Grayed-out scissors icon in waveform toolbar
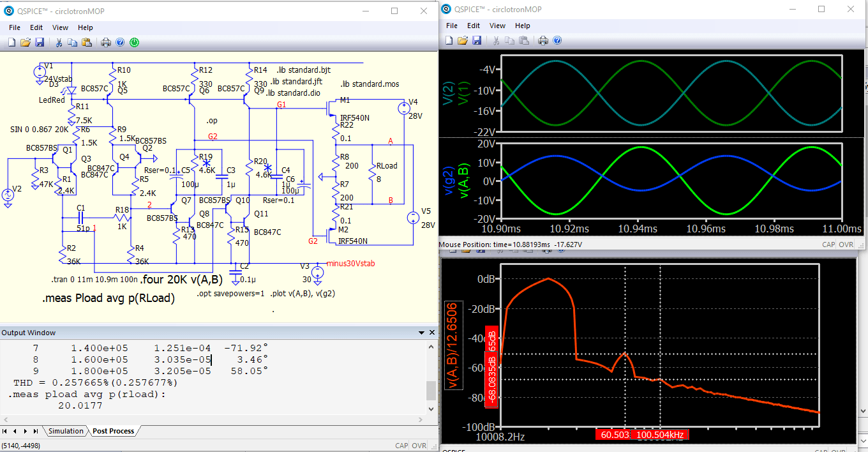 coord(496,40)
